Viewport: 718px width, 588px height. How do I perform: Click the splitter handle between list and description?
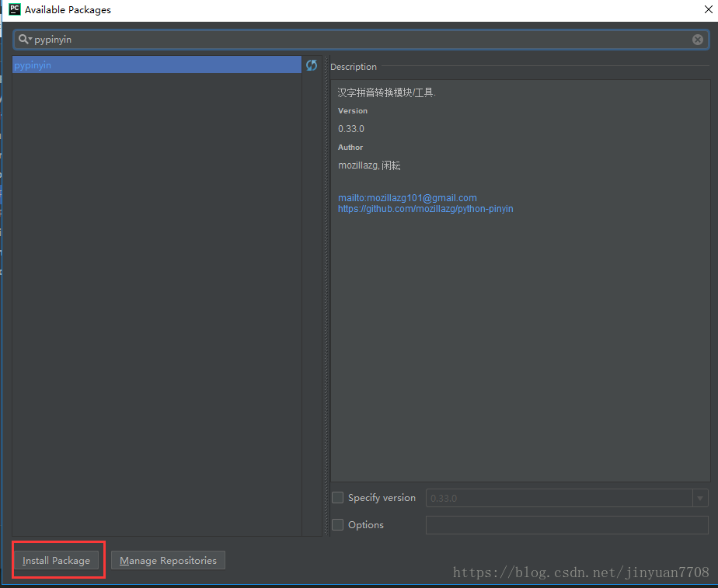(326, 296)
